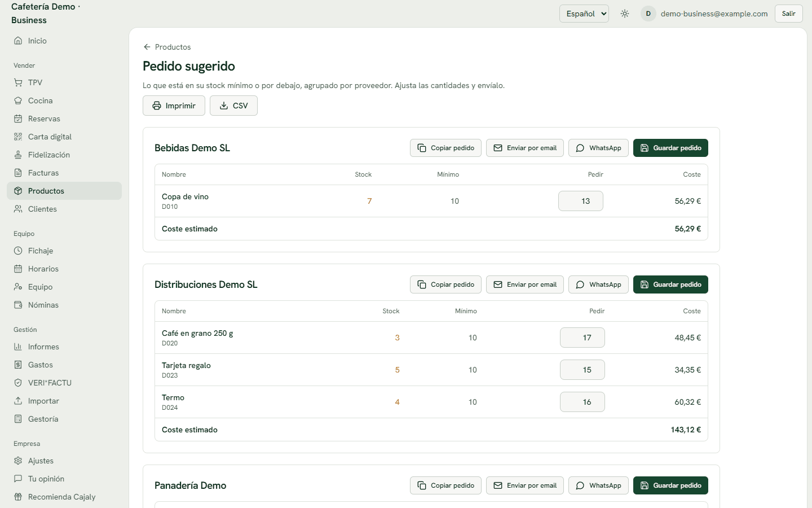Open the Español language dropdown
This screenshot has width=812, height=508.
584,14
